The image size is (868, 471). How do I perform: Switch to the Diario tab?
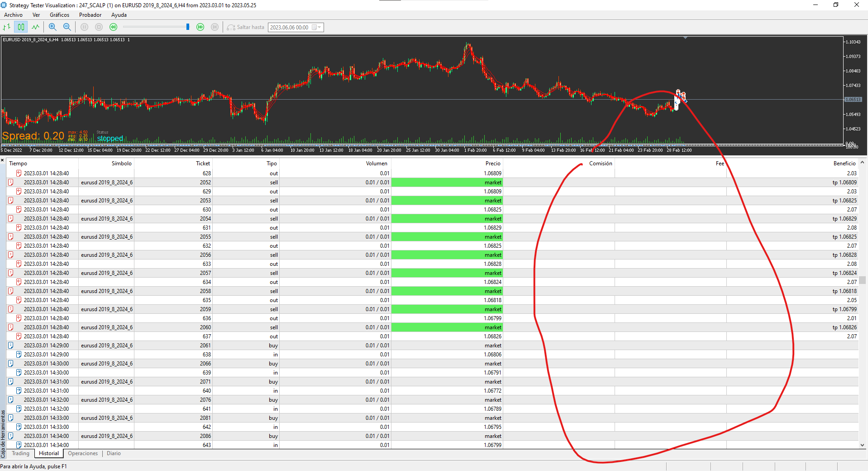tap(114, 453)
